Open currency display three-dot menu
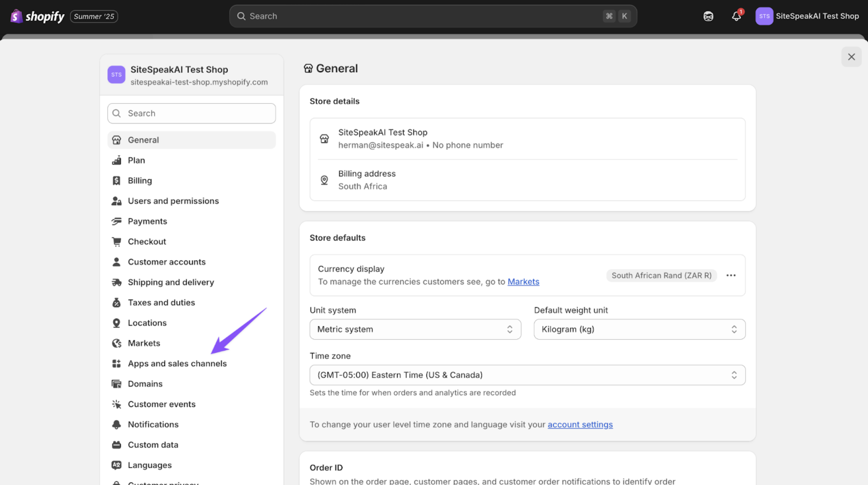The image size is (868, 485). 731,275
